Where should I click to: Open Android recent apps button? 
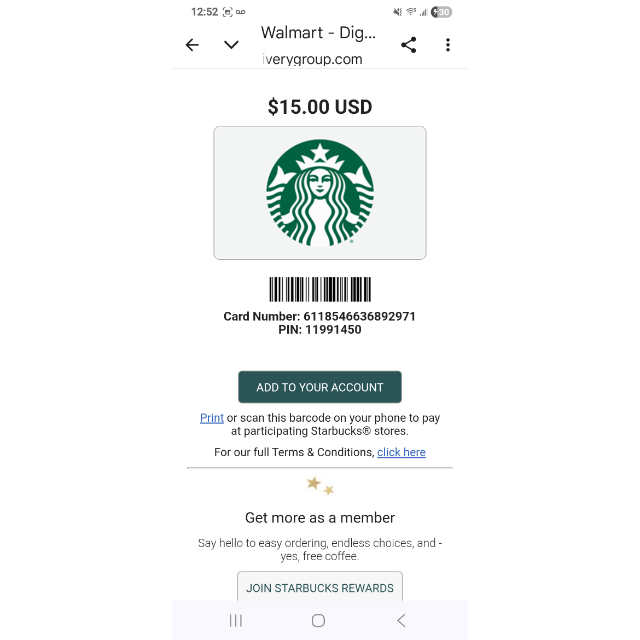pos(236,621)
